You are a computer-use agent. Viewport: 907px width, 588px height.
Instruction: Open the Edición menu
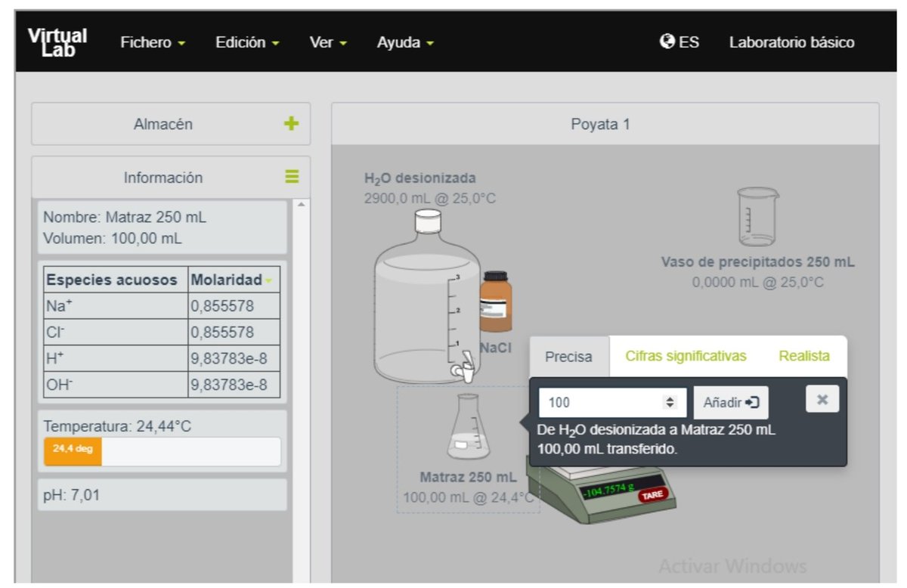click(x=247, y=43)
